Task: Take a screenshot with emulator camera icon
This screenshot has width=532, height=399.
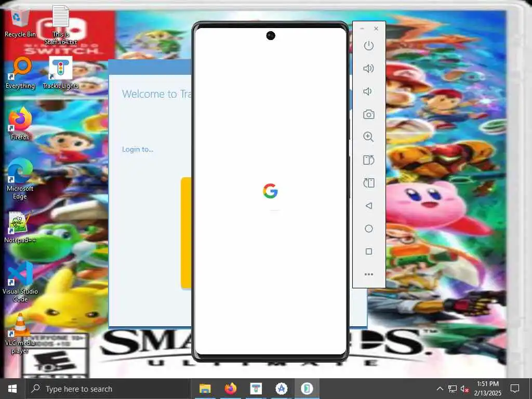Action: pyautogui.click(x=369, y=114)
